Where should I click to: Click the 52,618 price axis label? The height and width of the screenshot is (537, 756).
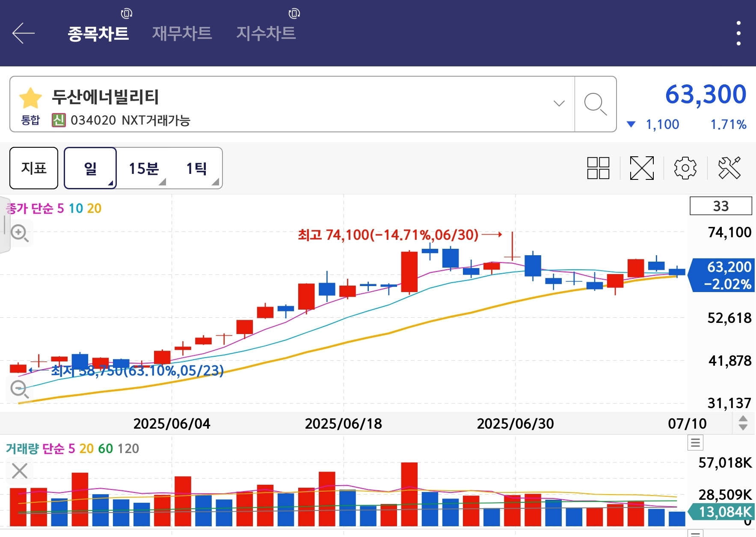[729, 318]
